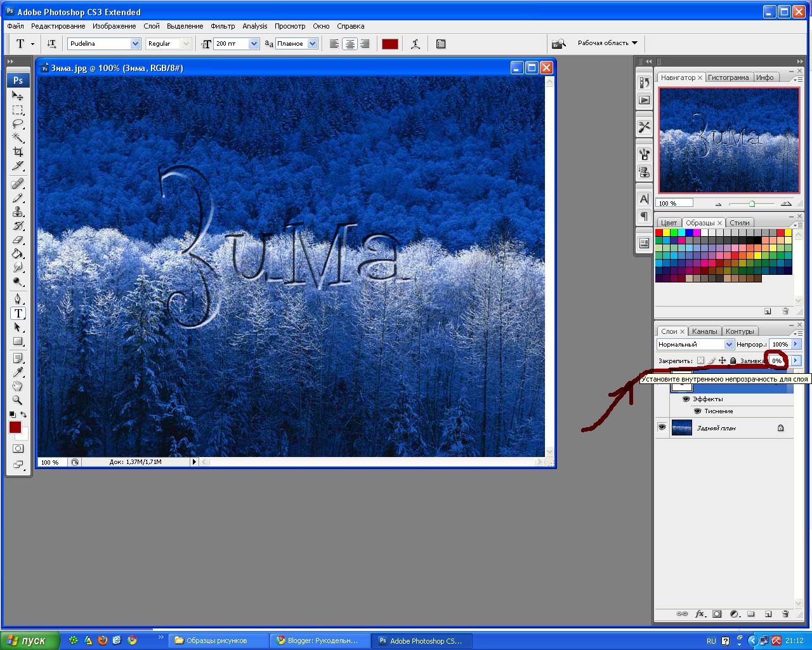
Task: Select the Rectangular Marquee tool
Action: click(x=18, y=110)
